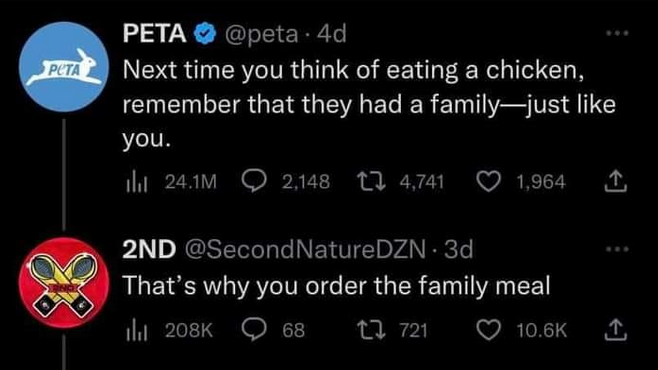
Task: Like the PETA tweet with 1,964 likes
Action: pos(521,182)
